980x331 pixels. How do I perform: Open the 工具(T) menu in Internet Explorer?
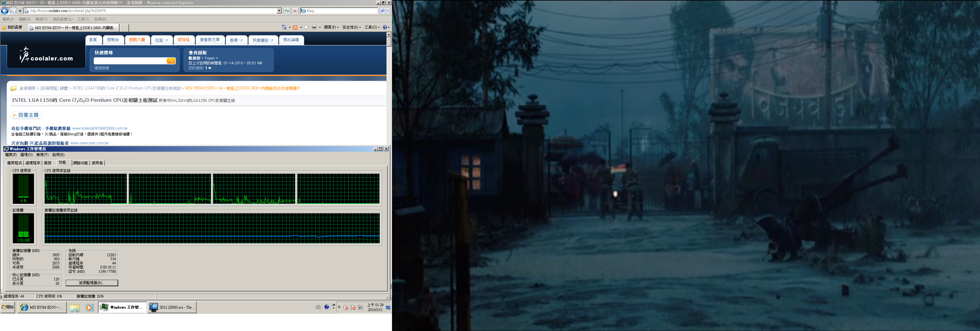tap(83, 19)
